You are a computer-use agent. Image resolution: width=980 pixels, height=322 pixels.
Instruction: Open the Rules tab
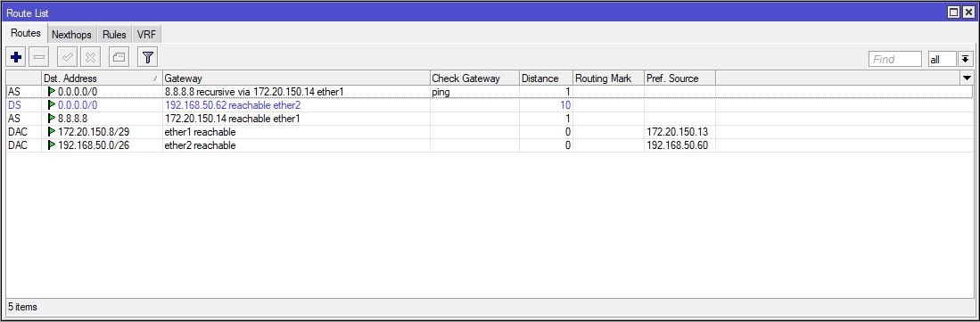114,35
